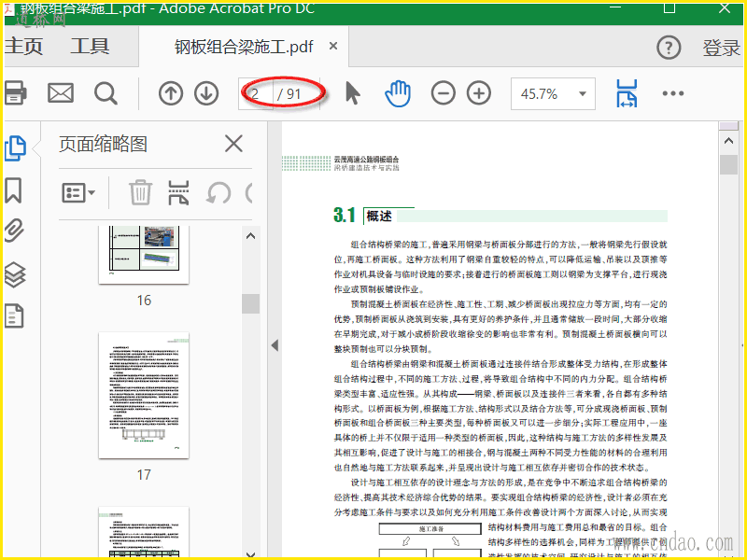Click the green 3.1 section number
This screenshot has width=747, height=560.
pyautogui.click(x=345, y=215)
